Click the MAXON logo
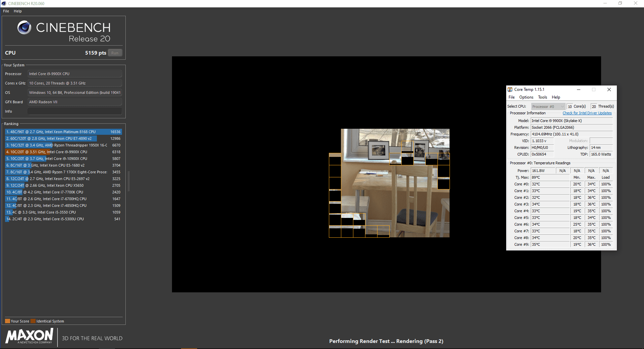Viewport: 644px width, 349px height. click(30, 336)
